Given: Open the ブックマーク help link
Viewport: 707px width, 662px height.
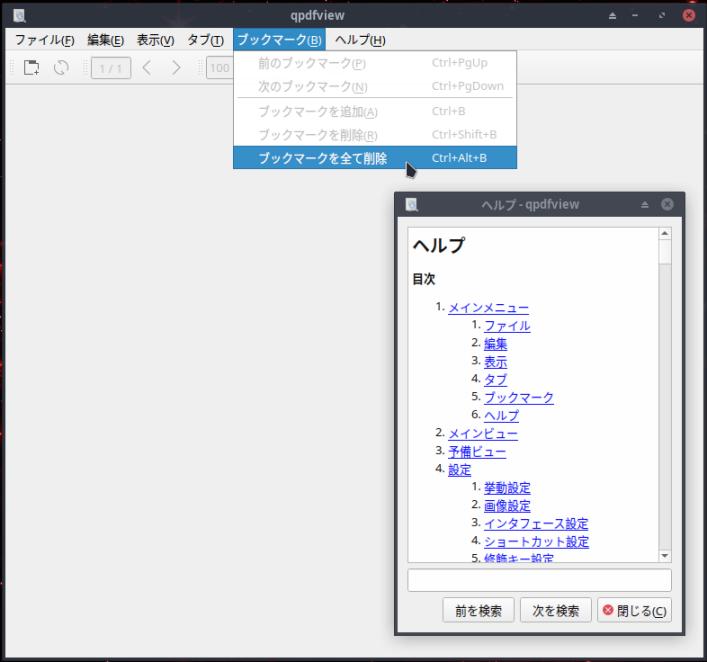Looking at the screenshot, I should pos(519,398).
